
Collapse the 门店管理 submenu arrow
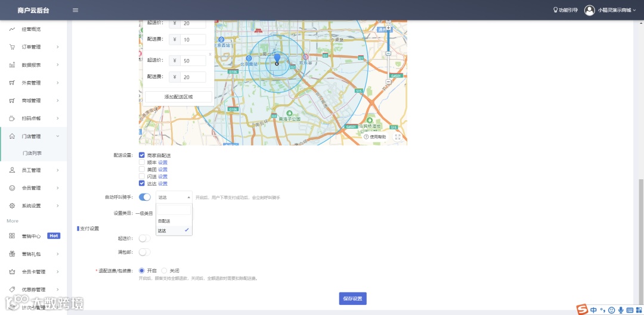[x=57, y=136]
